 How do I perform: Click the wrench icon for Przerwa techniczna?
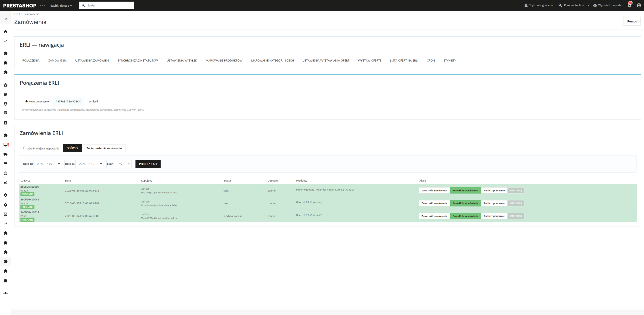coord(560,6)
